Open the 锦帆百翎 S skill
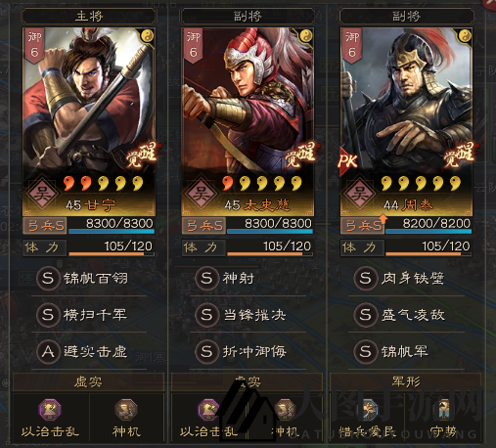This screenshot has height=448, width=496. (83, 279)
